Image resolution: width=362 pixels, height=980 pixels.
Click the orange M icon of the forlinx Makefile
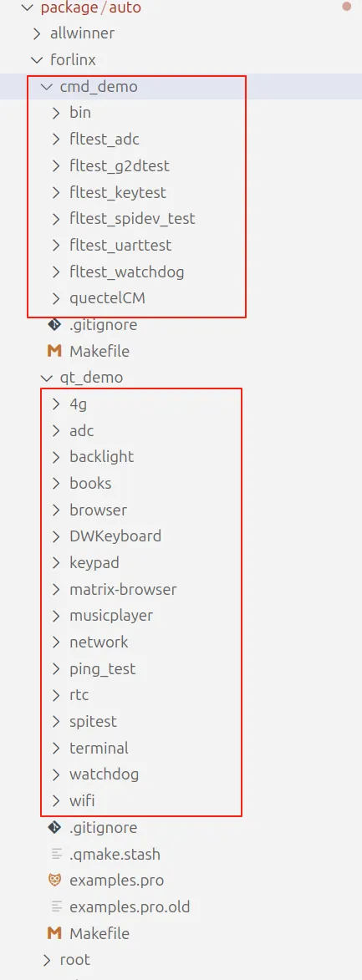55,351
